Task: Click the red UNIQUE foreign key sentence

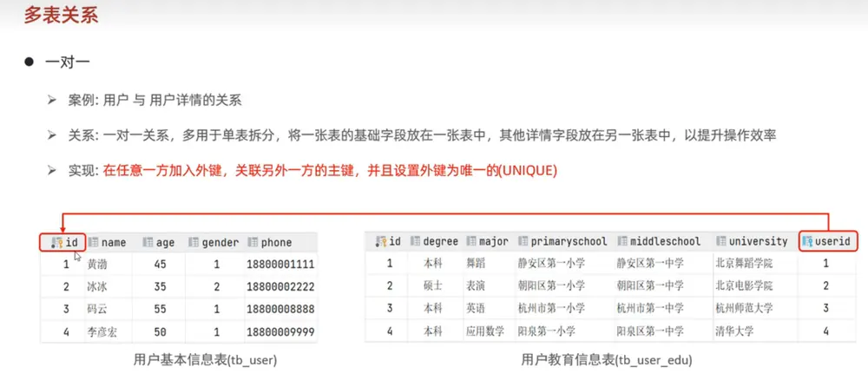Action: (329, 171)
